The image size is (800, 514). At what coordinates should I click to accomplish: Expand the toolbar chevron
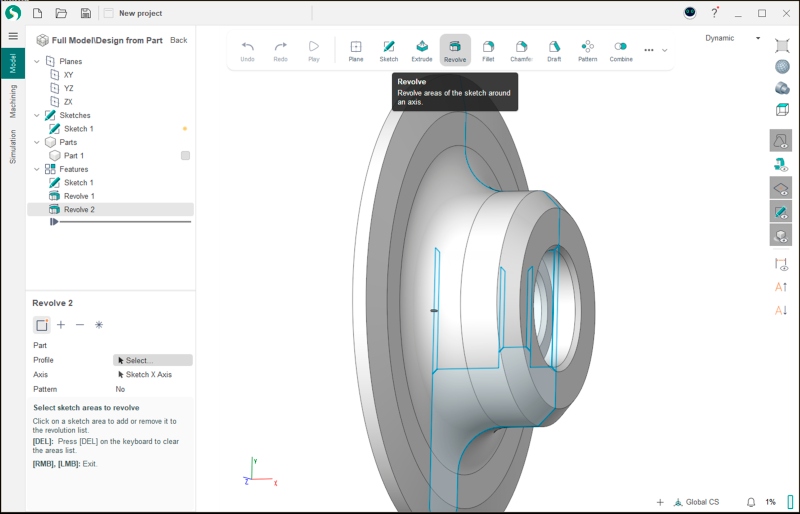[x=664, y=50]
